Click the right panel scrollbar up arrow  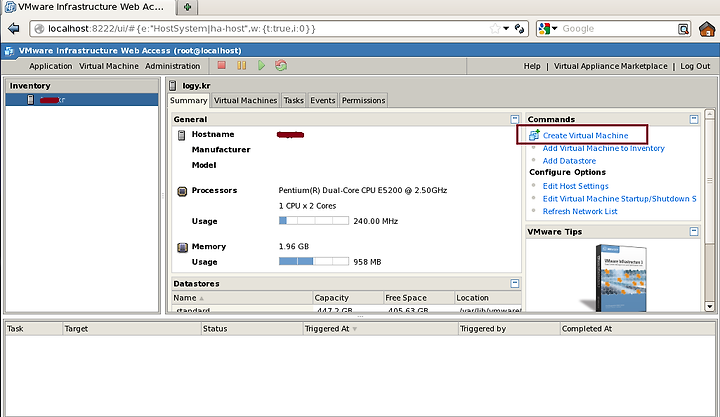pos(709,113)
